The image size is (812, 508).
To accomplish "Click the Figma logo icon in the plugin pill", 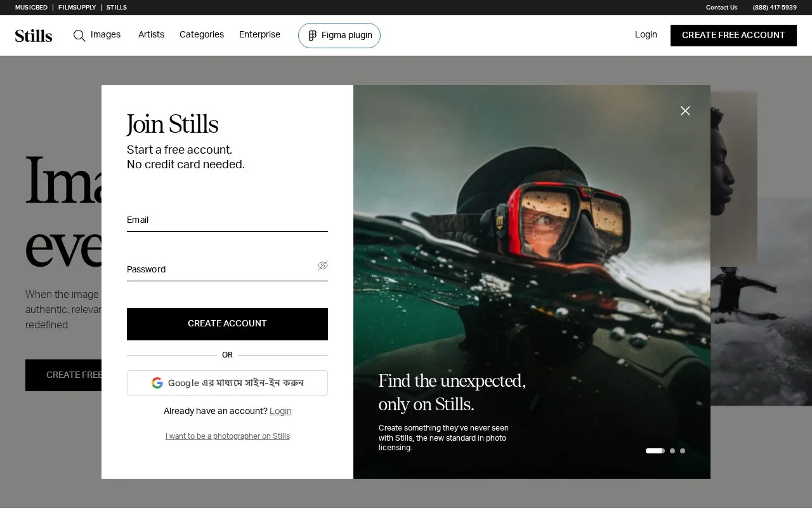I will 312,36.
